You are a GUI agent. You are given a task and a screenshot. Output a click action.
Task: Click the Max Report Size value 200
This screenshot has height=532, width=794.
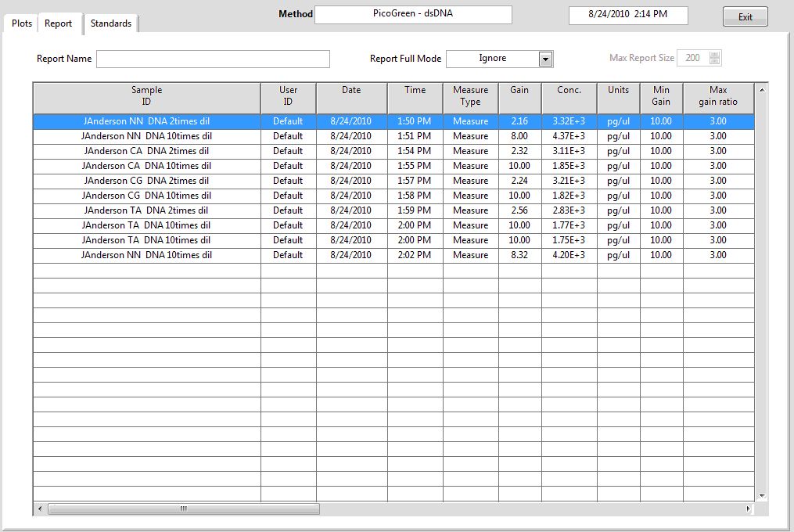693,58
